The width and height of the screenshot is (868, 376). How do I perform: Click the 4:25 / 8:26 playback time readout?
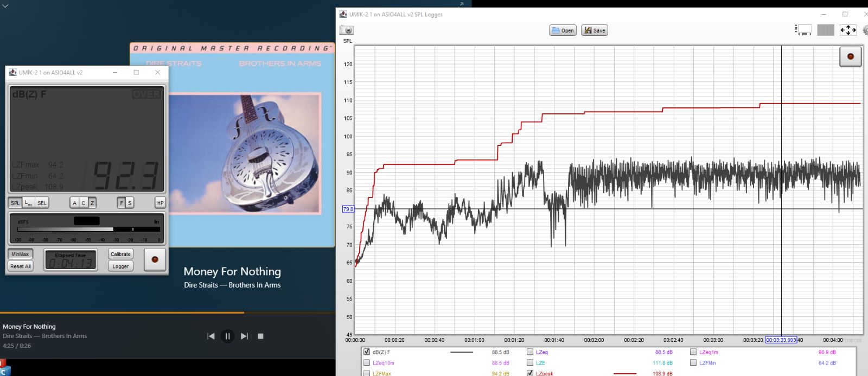[17, 346]
